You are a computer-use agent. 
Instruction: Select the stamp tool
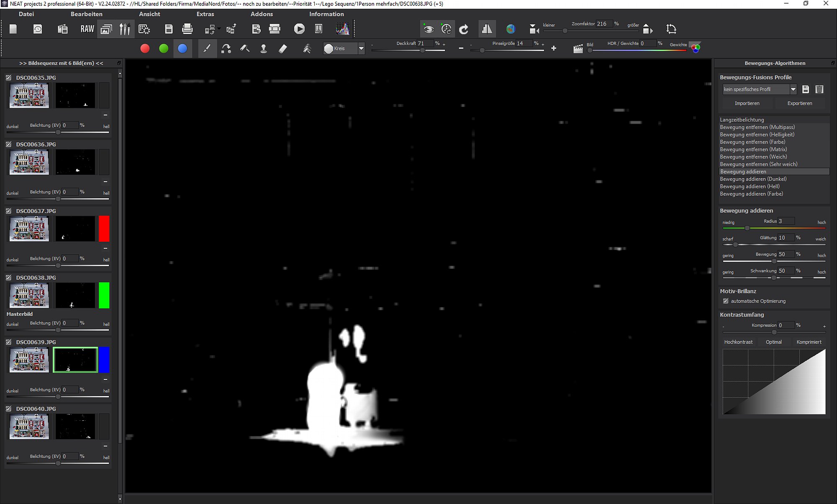(264, 49)
